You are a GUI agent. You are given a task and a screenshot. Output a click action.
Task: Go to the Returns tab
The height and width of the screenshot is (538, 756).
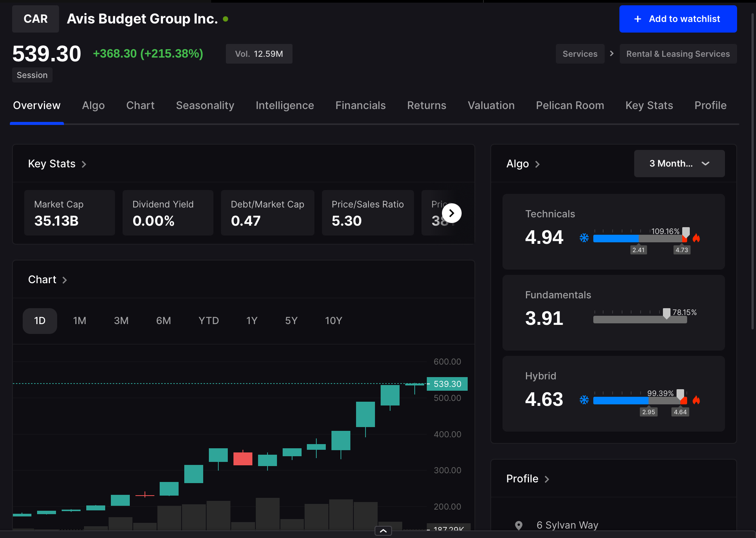tap(427, 105)
